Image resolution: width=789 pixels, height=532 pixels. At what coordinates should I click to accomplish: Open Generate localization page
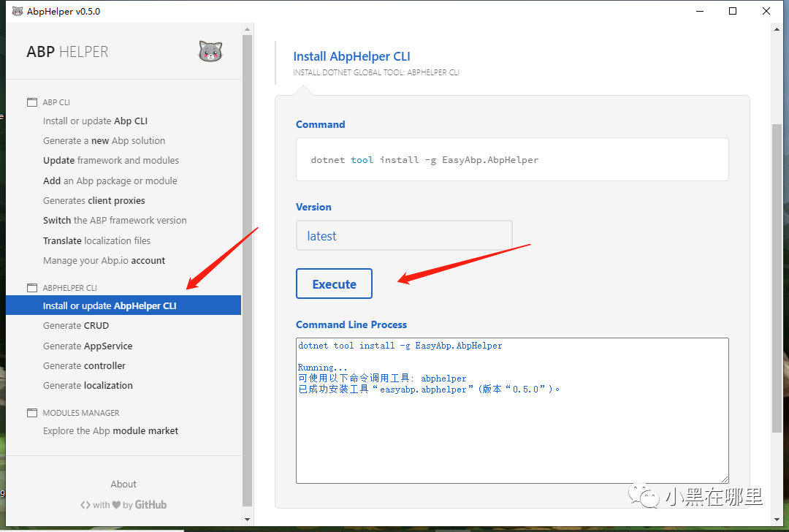click(88, 386)
